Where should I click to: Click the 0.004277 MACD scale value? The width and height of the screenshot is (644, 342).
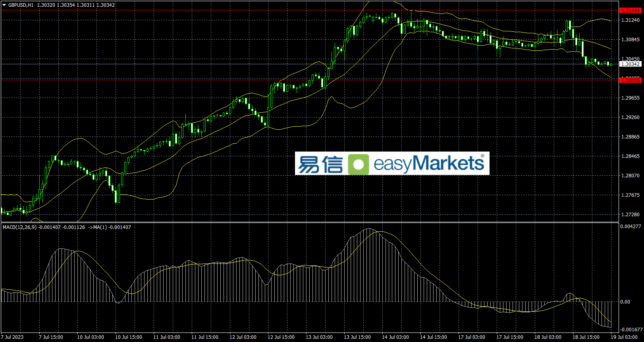(x=631, y=227)
